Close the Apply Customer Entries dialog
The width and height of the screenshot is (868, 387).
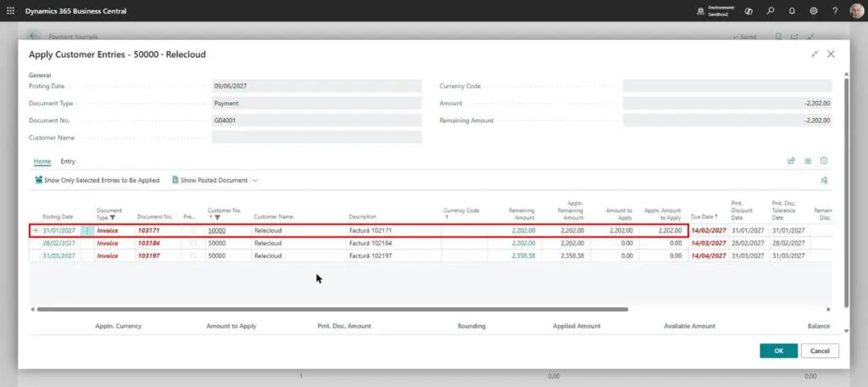coord(831,53)
